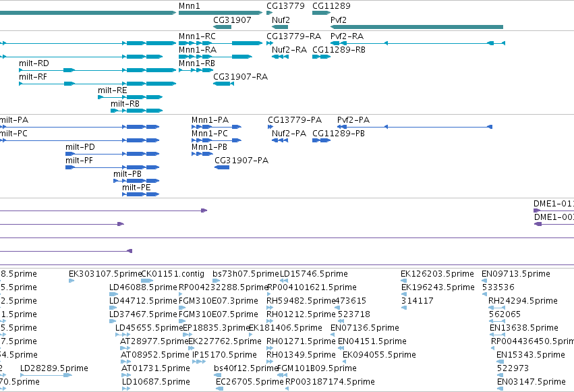Screen dimensions: 574x392
Task: Click the CG11289-RB transcript label
Action: (339, 50)
